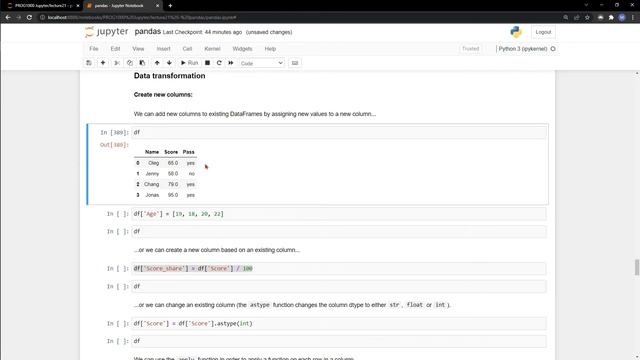Click the 'Oleg' cell in the table
The width and height of the screenshot is (640, 360).
(x=153, y=163)
